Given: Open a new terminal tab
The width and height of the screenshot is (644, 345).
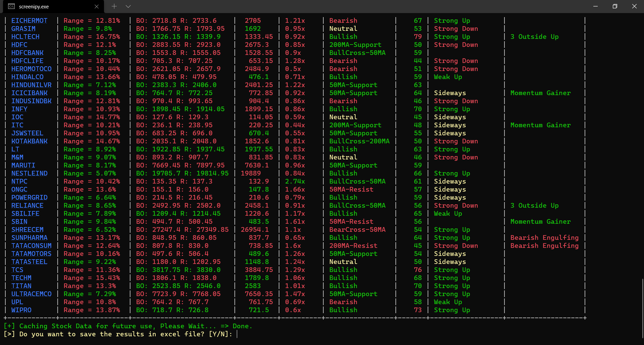Looking at the screenshot, I should [114, 6].
